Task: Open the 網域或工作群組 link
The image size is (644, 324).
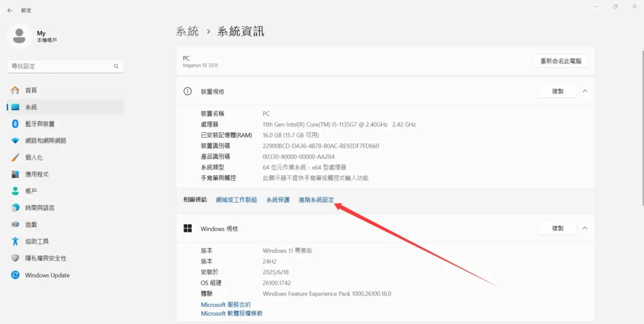Action: tap(236, 200)
